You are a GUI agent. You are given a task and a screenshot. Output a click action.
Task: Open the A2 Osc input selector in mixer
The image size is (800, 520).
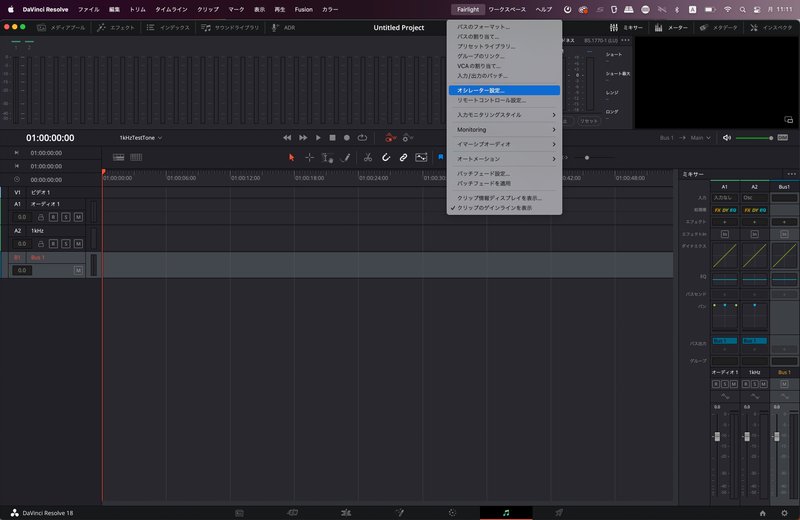click(755, 197)
